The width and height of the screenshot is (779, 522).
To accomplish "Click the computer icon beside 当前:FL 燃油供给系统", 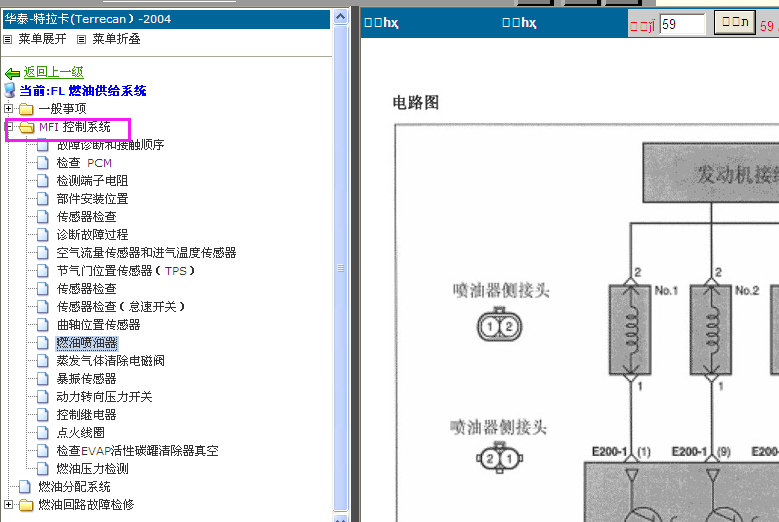I will point(10,90).
